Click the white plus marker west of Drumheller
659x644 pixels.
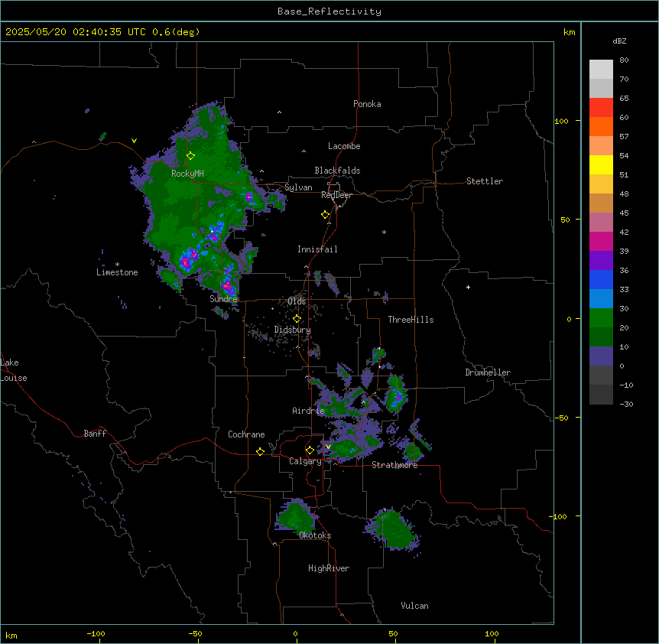[x=468, y=287]
